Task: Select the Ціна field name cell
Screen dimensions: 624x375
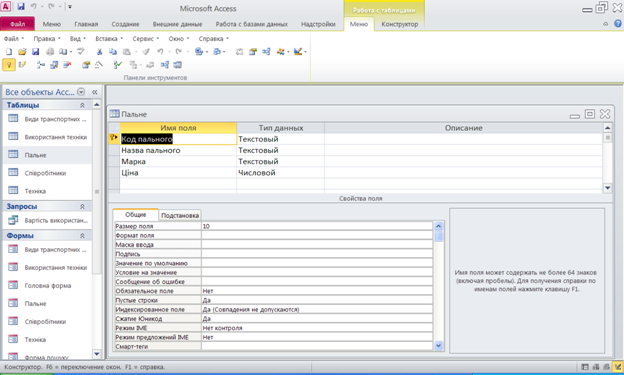Action: pos(178,173)
